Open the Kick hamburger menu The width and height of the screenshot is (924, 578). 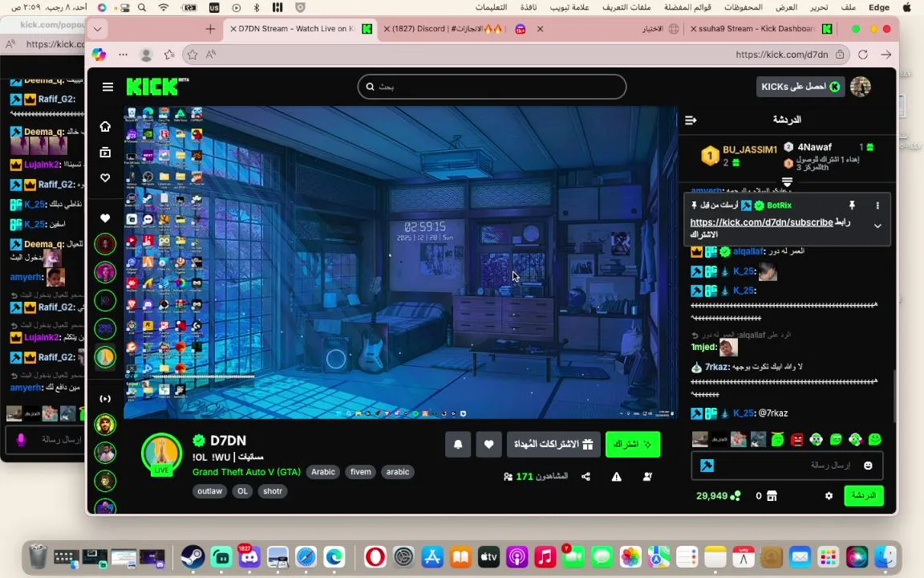[x=107, y=87]
